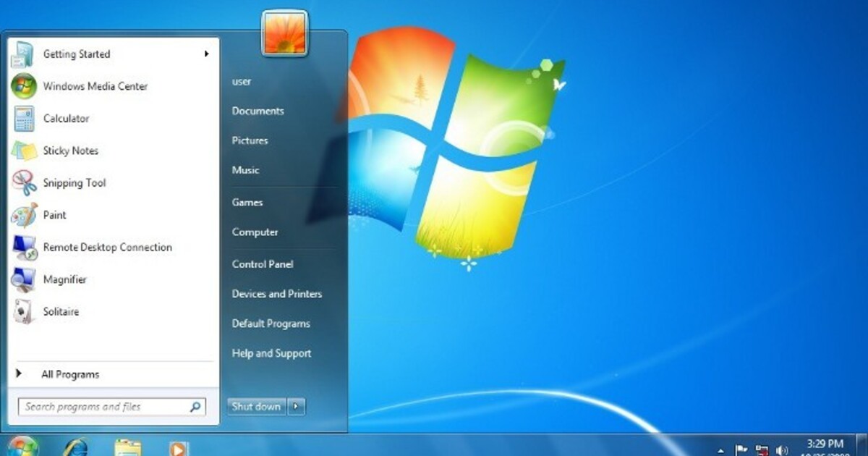Show hidden system tray icons
This screenshot has height=456, width=868.
coord(720,449)
